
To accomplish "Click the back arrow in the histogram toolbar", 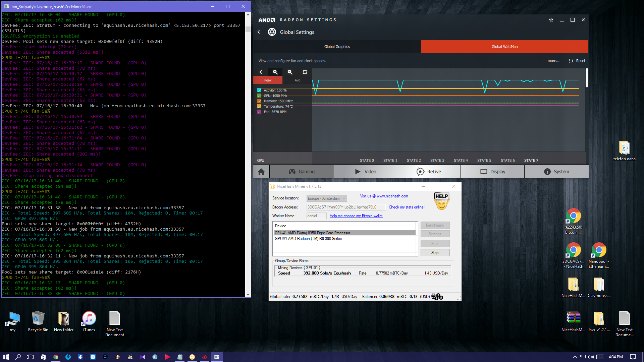I will coord(261,72).
